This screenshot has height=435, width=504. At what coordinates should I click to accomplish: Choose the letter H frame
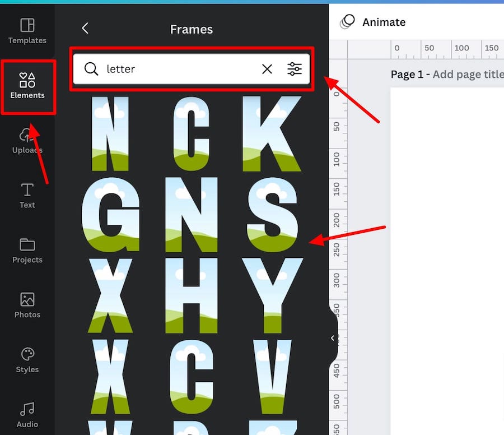[x=192, y=295]
